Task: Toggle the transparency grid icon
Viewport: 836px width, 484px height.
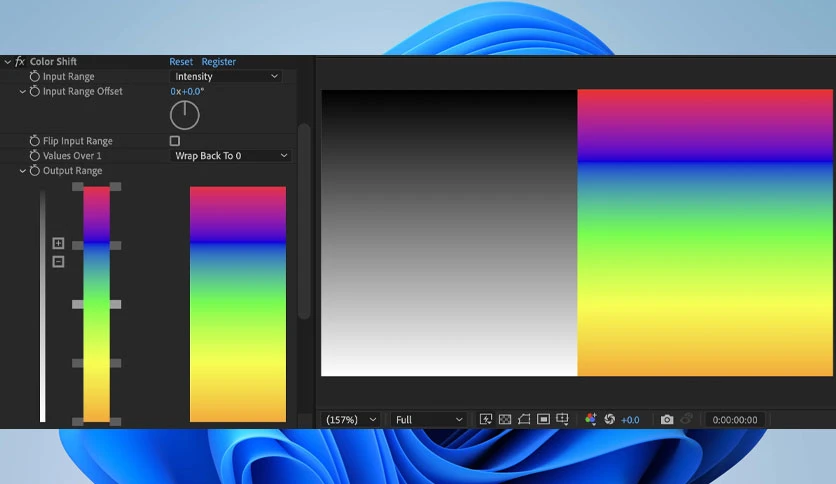Action: (x=505, y=420)
